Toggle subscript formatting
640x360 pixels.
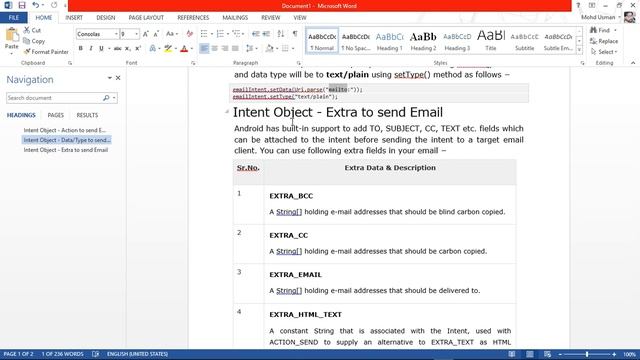point(127,49)
